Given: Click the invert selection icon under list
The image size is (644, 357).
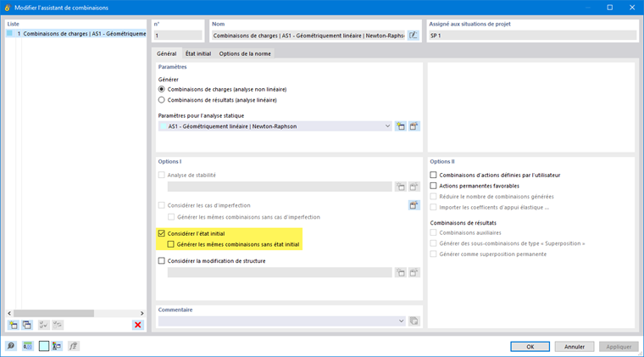Looking at the screenshot, I should click(x=58, y=325).
